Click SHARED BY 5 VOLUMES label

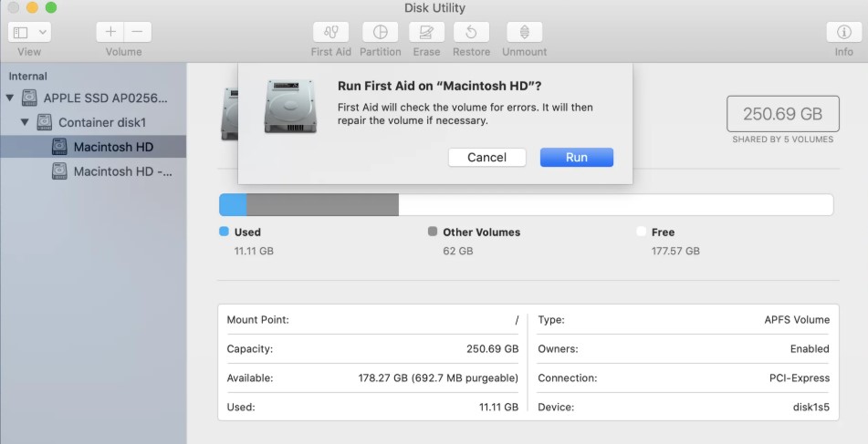point(783,139)
